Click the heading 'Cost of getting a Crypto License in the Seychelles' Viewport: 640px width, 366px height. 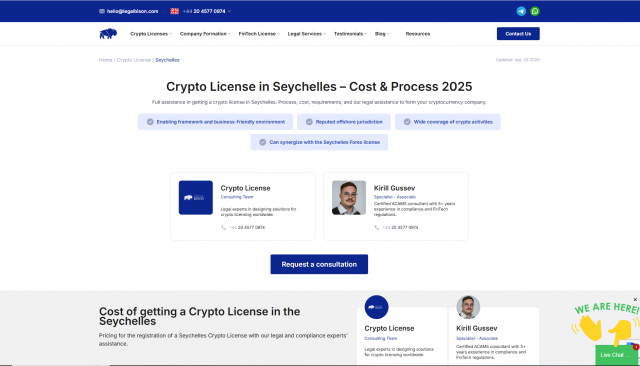pos(199,316)
